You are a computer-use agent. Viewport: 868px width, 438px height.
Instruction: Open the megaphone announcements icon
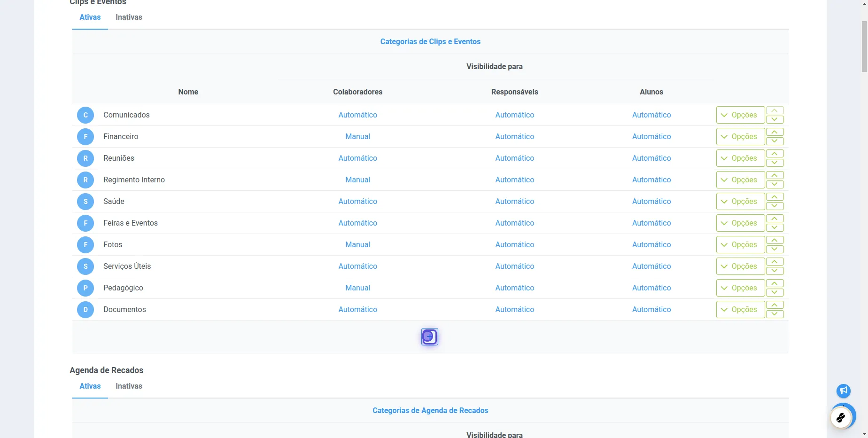(x=844, y=391)
